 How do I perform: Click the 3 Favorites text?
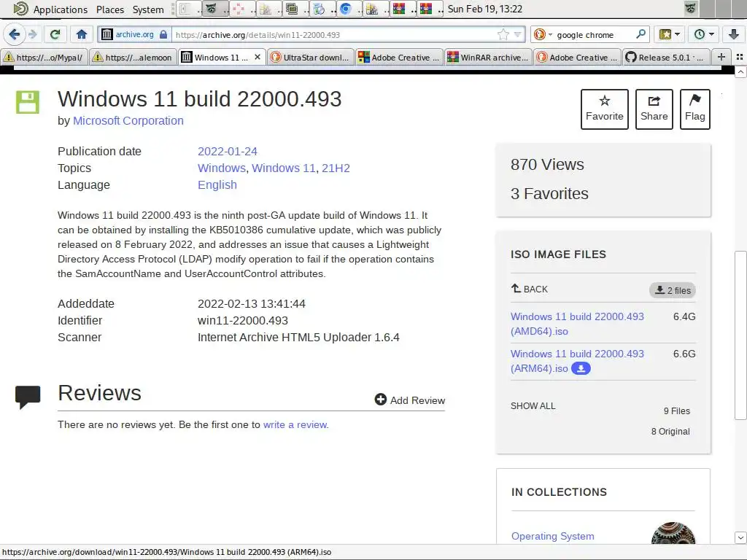tap(549, 193)
